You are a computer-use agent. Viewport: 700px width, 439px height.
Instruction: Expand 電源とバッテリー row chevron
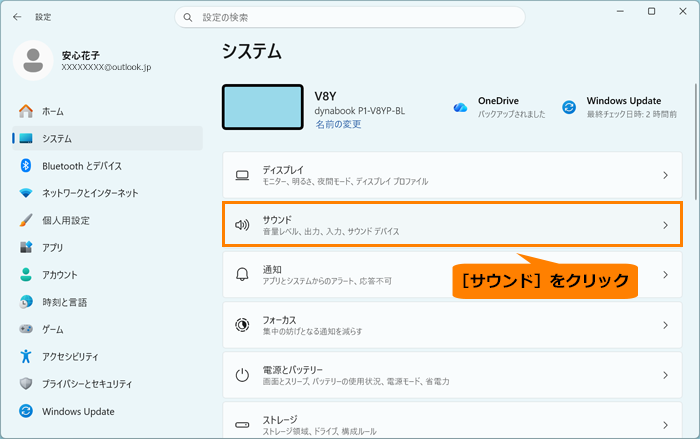coord(665,375)
